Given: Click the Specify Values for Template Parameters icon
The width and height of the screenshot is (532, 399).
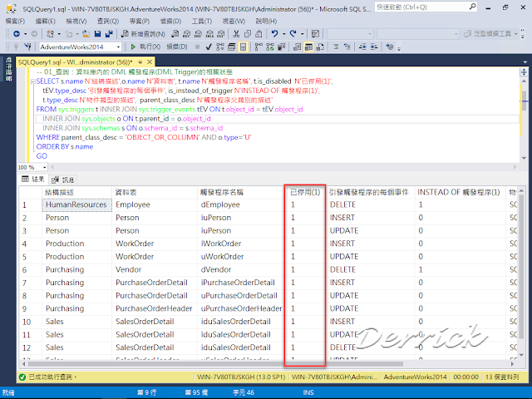Looking at the screenshot, I should 390,47.
